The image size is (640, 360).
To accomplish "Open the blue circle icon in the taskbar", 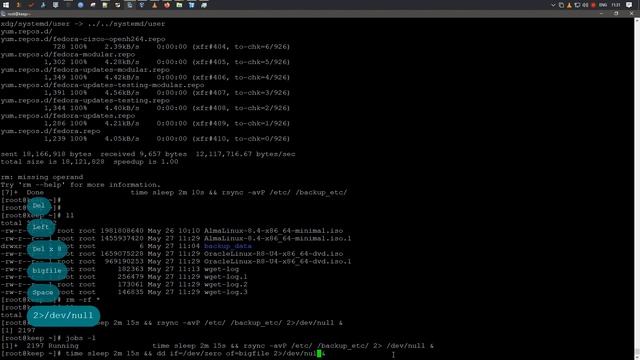I will point(80,5).
